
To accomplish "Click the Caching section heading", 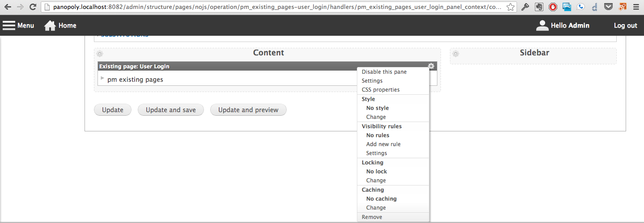I will 373,190.
